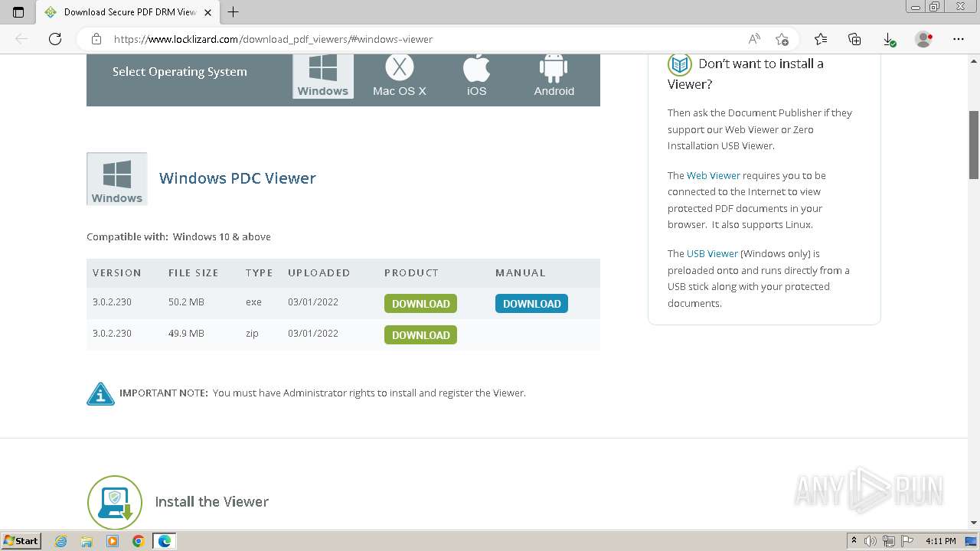Open Edge Settings and more menu
The image size is (980, 551).
(x=959, y=39)
